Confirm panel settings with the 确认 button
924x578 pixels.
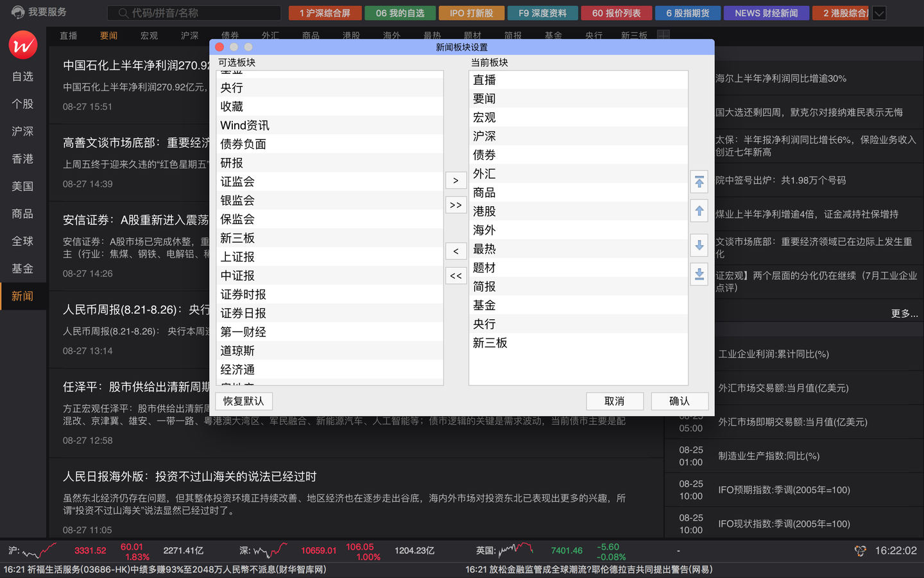[680, 401]
